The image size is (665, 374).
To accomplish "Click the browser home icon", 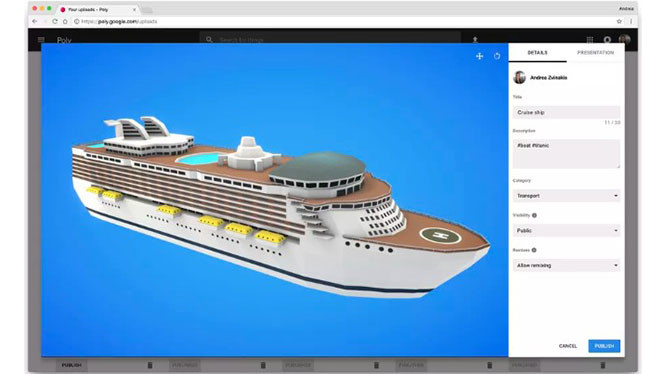I will point(65,21).
